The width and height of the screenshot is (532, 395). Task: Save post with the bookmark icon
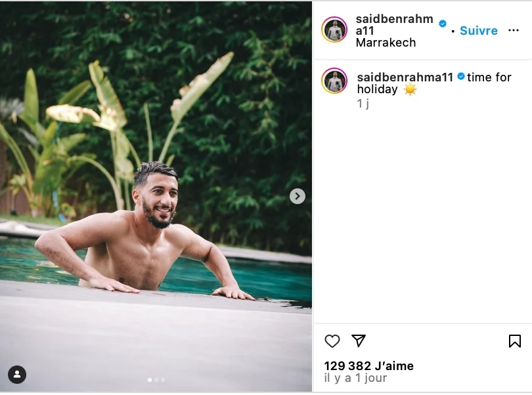(x=515, y=341)
